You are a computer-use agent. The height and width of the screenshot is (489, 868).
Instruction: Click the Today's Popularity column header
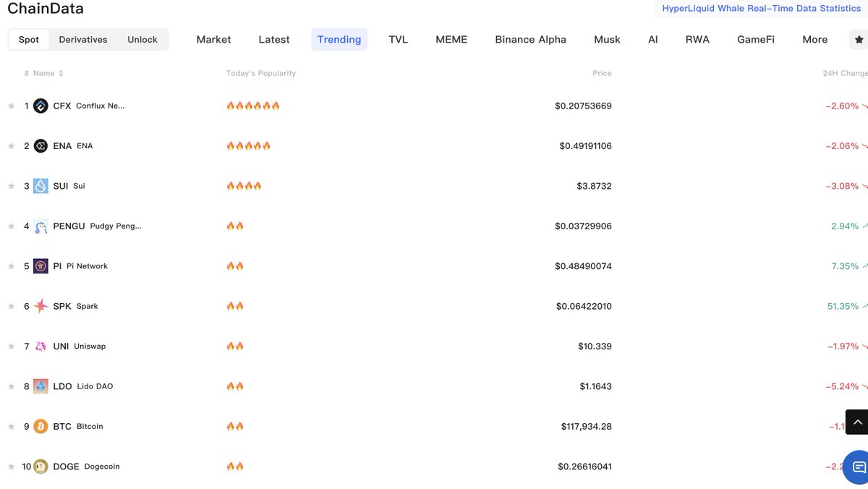pos(261,73)
